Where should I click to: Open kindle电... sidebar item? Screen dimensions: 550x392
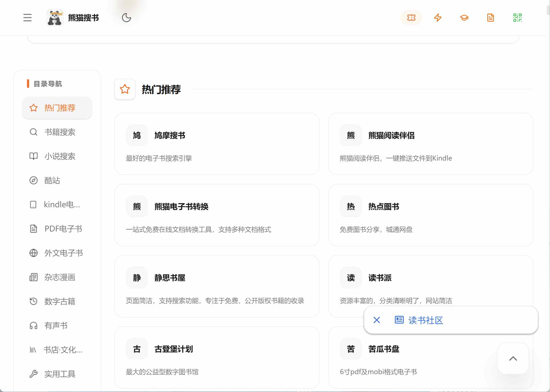[57, 205]
